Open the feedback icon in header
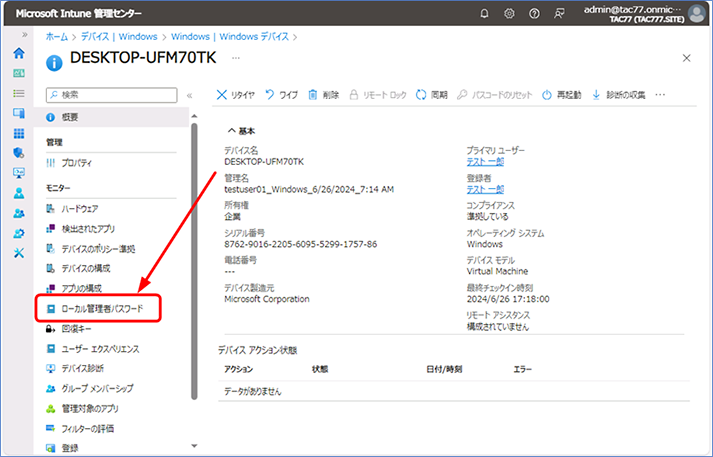Image resolution: width=713 pixels, height=457 pixels. (x=559, y=14)
